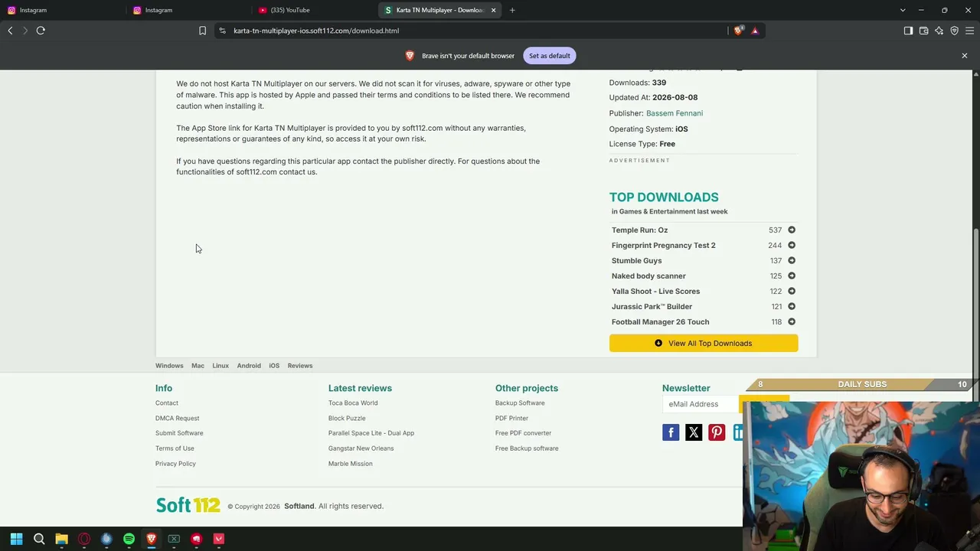The image size is (980, 551).
Task: Open Brave VPN shield icon
Action: click(x=954, y=31)
